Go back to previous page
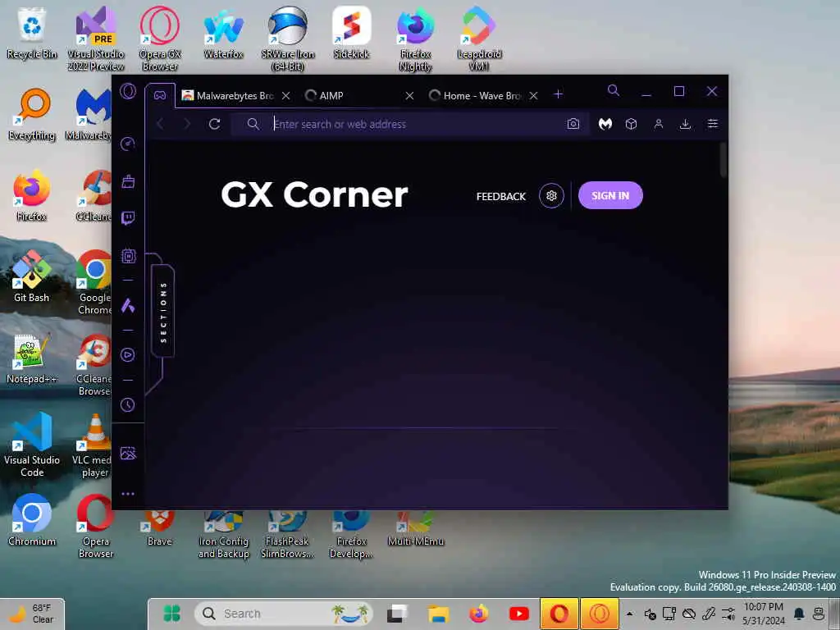 pyautogui.click(x=160, y=125)
